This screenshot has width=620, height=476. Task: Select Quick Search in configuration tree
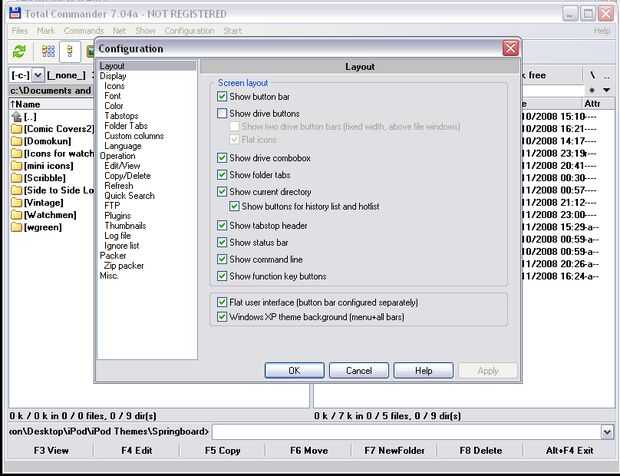(x=129, y=196)
